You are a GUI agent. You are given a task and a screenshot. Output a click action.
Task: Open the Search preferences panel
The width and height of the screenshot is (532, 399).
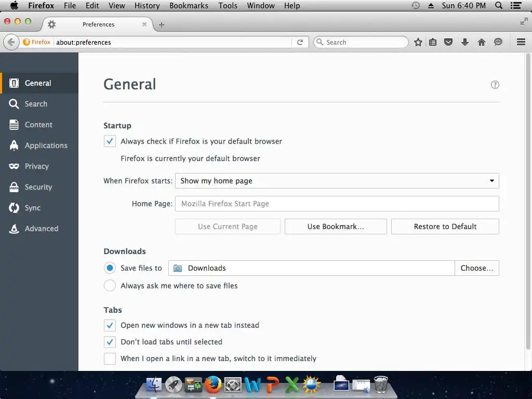click(x=39, y=104)
